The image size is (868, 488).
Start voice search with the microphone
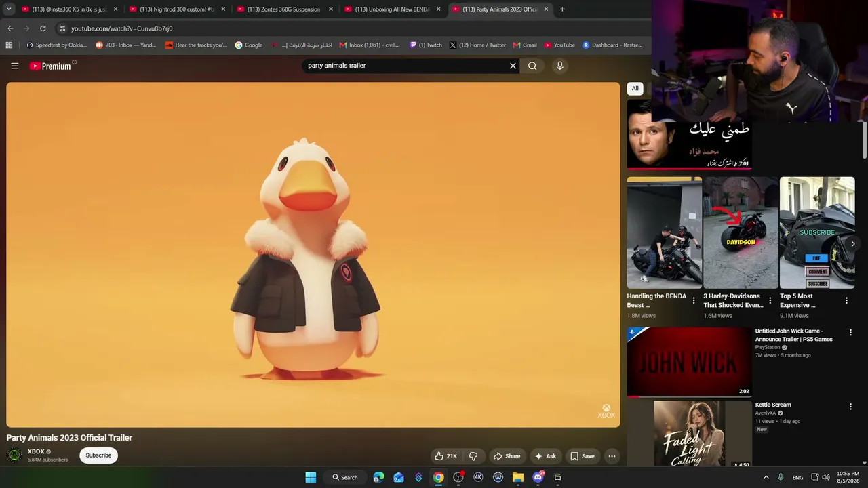tap(559, 66)
